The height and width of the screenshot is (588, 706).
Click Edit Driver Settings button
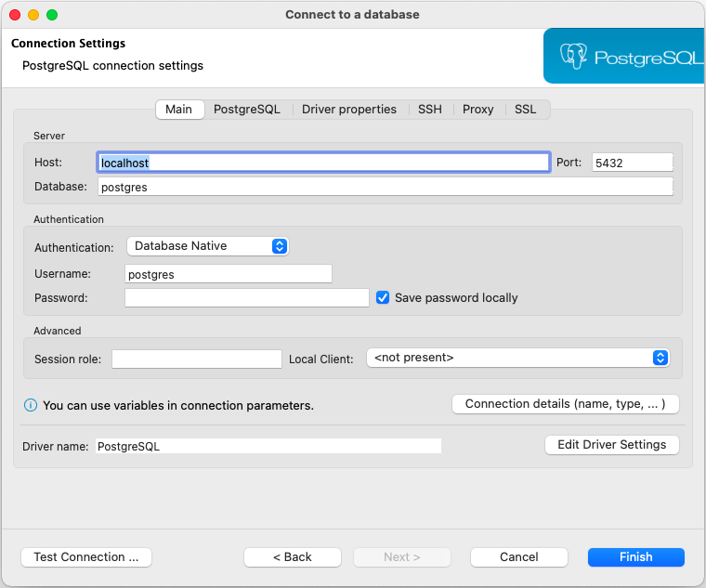tap(611, 445)
